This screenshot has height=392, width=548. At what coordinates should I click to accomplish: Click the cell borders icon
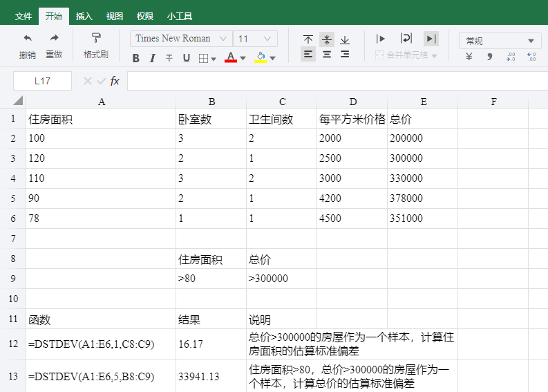[203, 58]
